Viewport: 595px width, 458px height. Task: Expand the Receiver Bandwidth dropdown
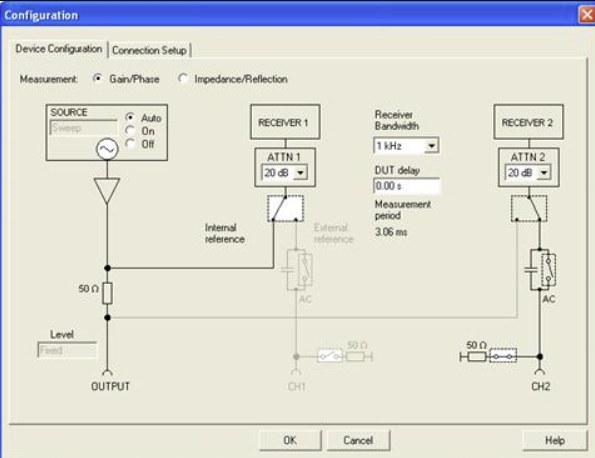(431, 146)
